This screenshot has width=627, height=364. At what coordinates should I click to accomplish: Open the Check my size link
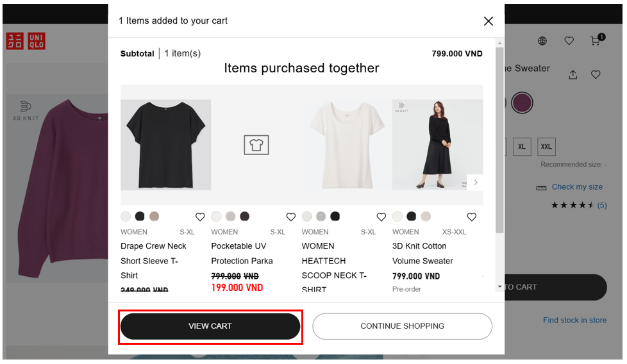click(576, 187)
